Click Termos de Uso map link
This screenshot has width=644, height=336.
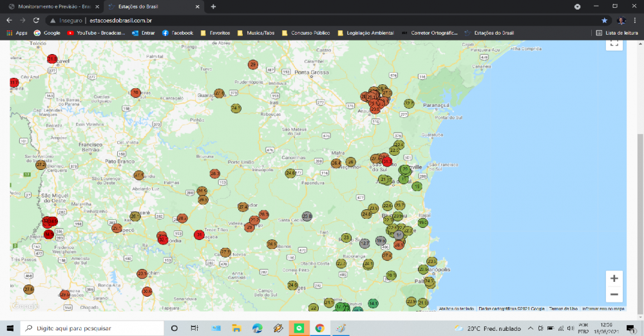point(563,309)
